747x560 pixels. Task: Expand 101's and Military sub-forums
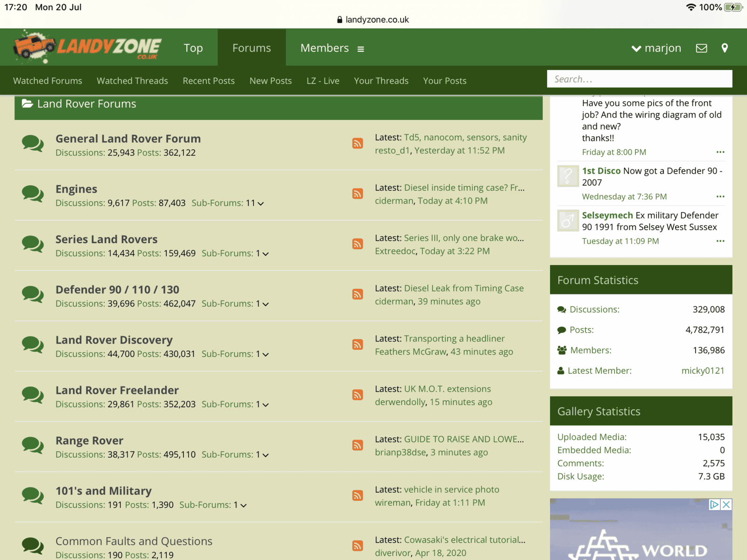point(243,505)
